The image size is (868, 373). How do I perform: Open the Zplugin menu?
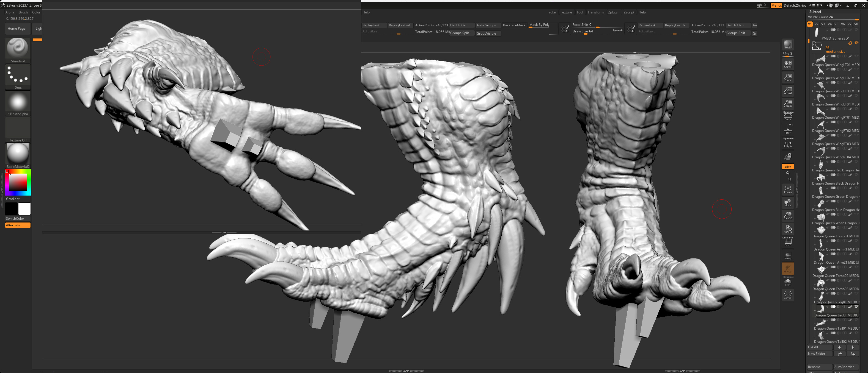(614, 12)
